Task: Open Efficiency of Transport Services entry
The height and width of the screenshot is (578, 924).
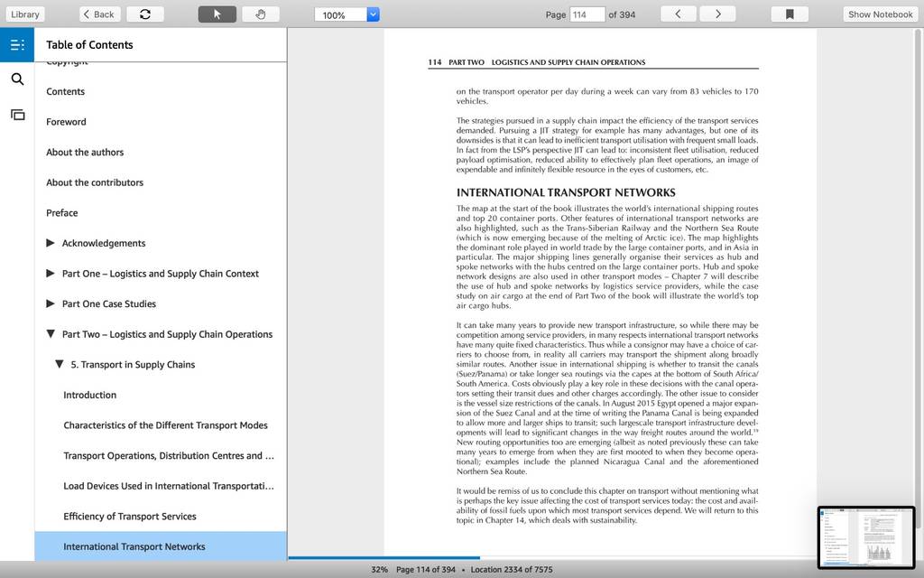Action: pyautogui.click(x=130, y=517)
